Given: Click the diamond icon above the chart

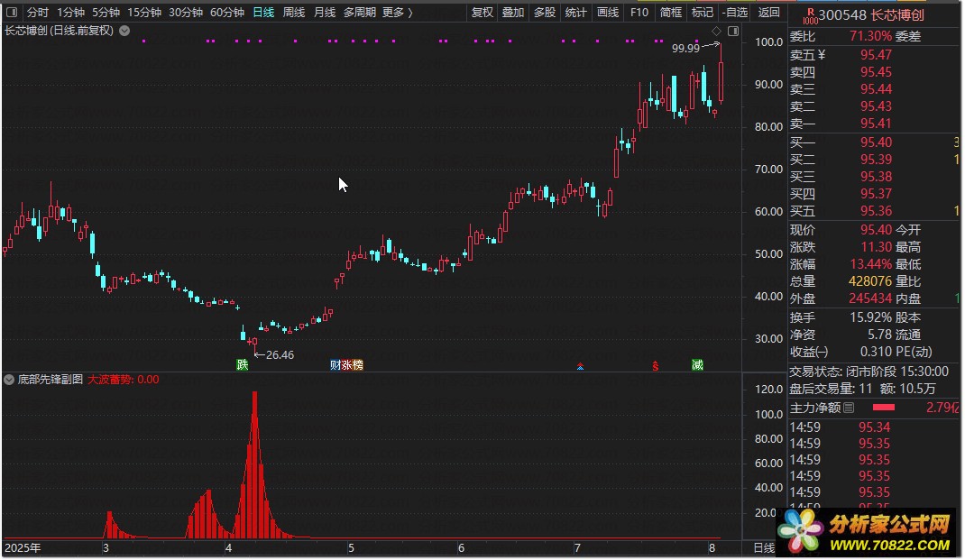Looking at the screenshot, I should (x=716, y=31).
